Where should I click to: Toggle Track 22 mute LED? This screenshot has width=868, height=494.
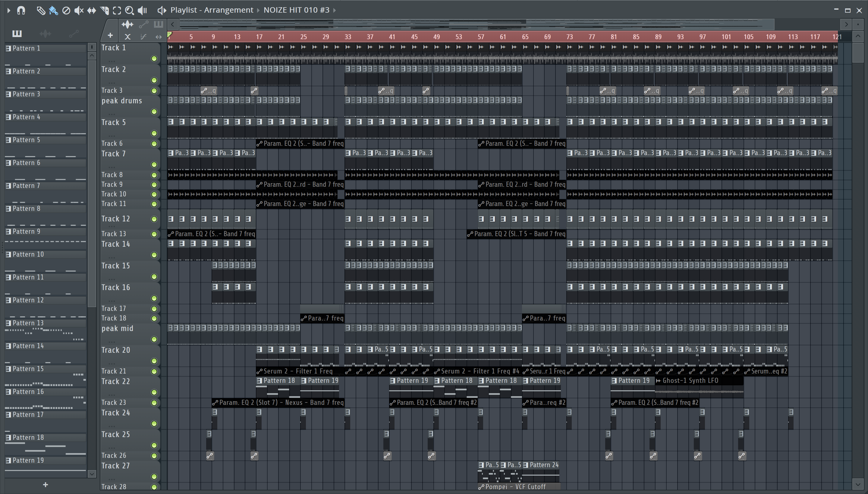coord(154,392)
